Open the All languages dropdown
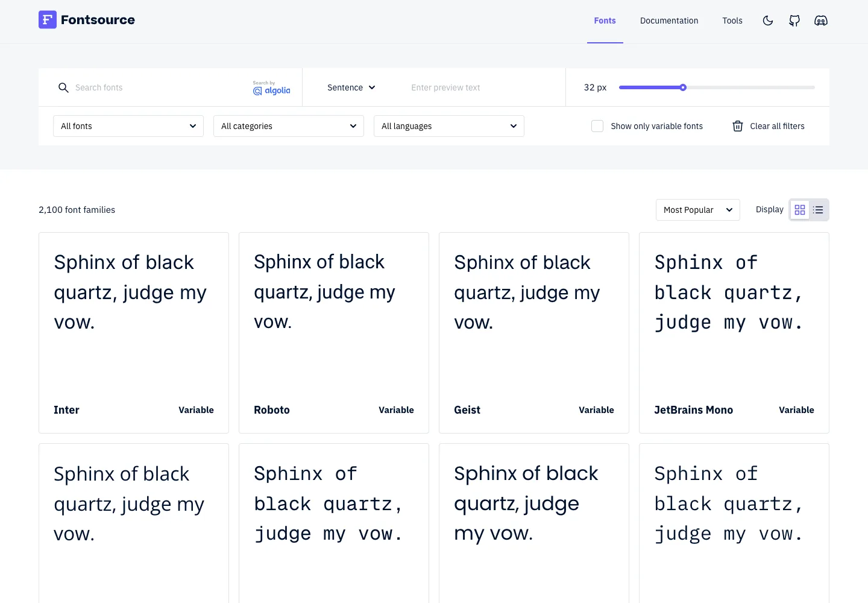This screenshot has width=868, height=603. (449, 126)
